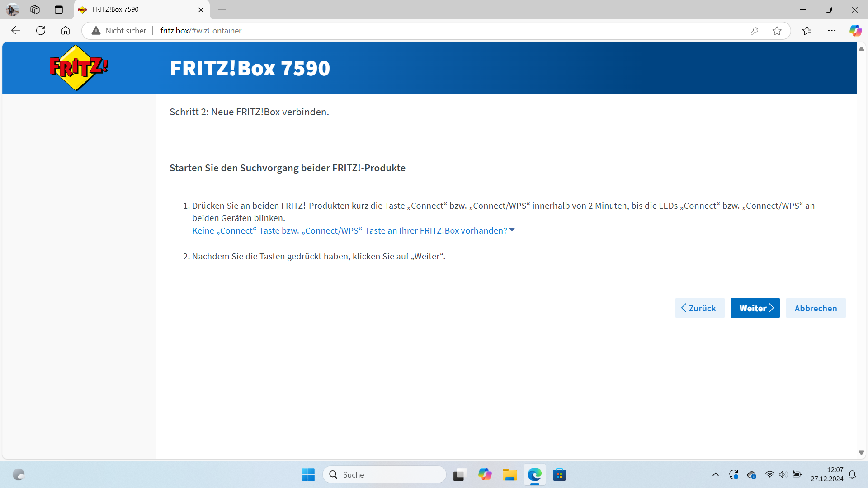
Task: Open a new browser tab
Action: (x=222, y=9)
